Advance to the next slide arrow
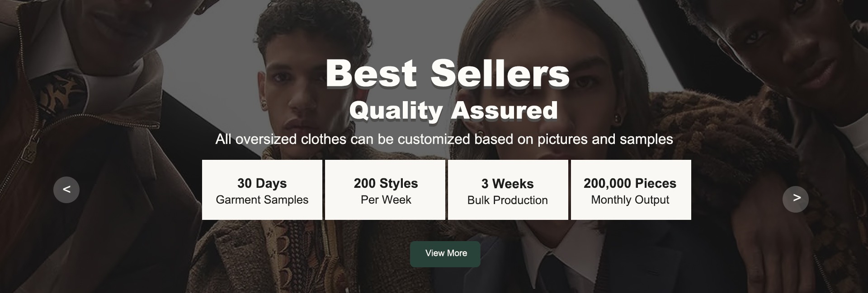This screenshot has height=293, width=868. (x=796, y=199)
